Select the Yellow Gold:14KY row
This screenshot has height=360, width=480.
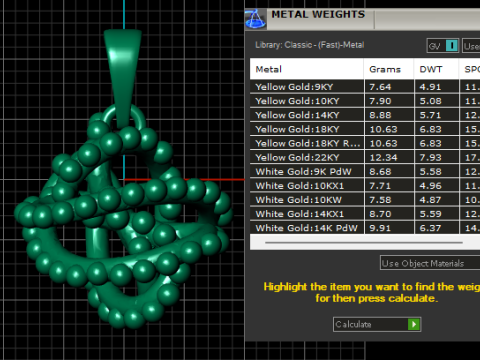(365, 115)
